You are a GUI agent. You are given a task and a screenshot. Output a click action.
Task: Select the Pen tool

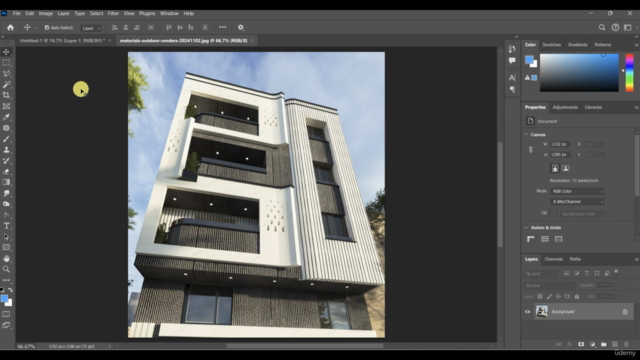coord(6,215)
